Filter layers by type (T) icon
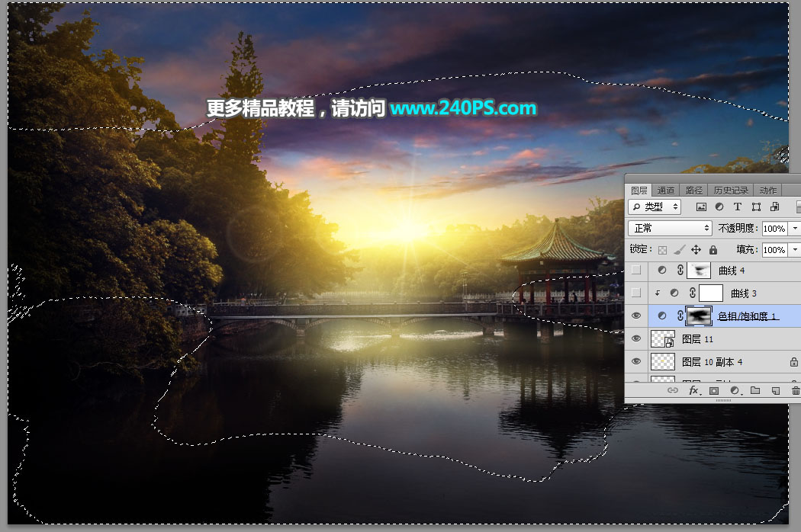This screenshot has width=801, height=532. [737, 207]
